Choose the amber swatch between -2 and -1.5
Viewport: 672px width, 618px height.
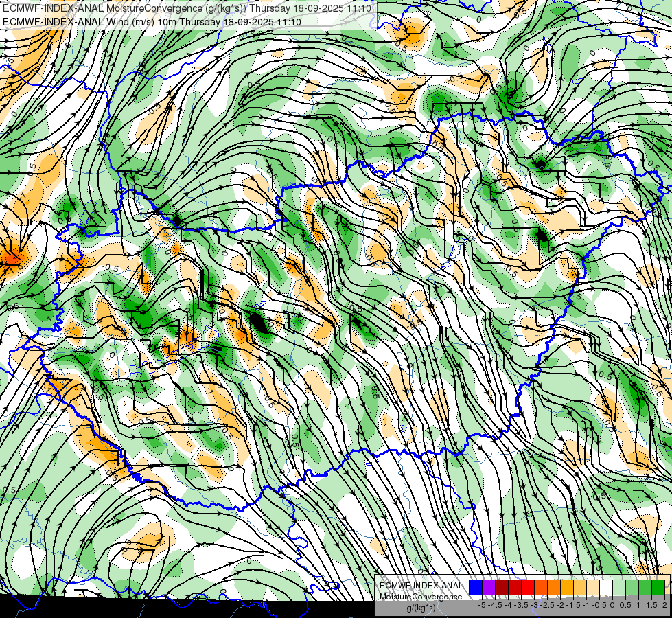(x=567, y=587)
